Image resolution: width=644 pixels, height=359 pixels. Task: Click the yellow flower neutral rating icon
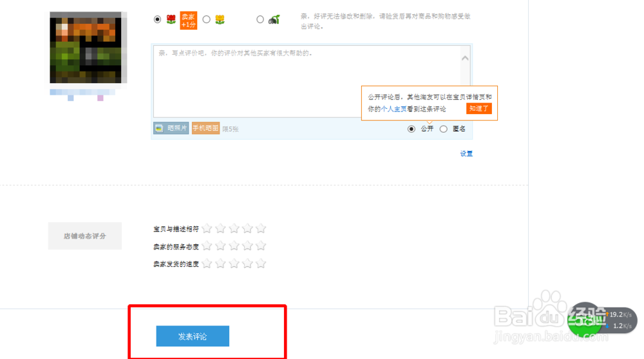pyautogui.click(x=220, y=19)
